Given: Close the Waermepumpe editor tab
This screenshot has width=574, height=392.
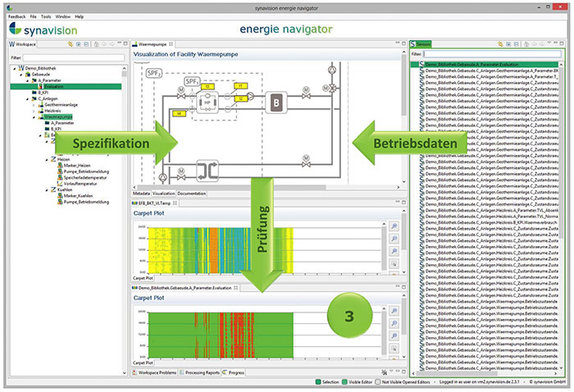Looking at the screenshot, I should pos(171,44).
